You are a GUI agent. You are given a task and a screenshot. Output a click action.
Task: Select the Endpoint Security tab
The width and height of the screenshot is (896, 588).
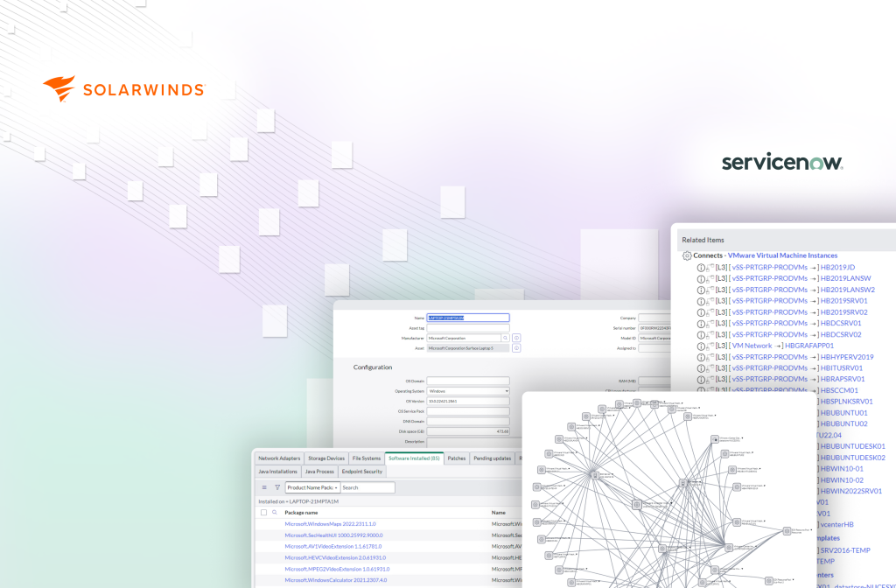tap(362, 472)
